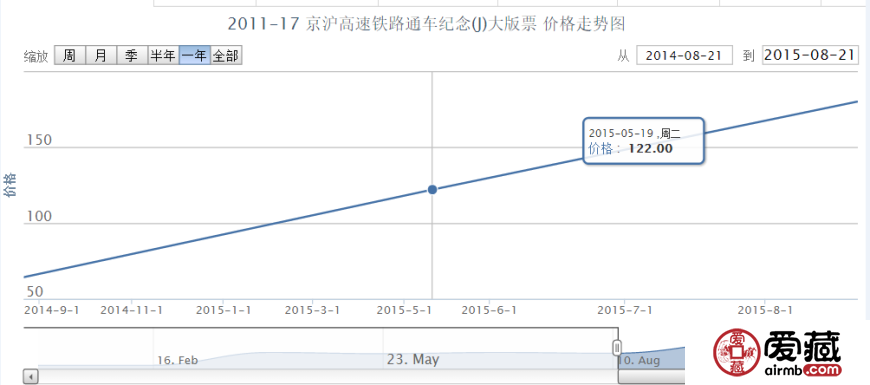
Task: Click the 50 y-axis value label
Action: pos(34,292)
